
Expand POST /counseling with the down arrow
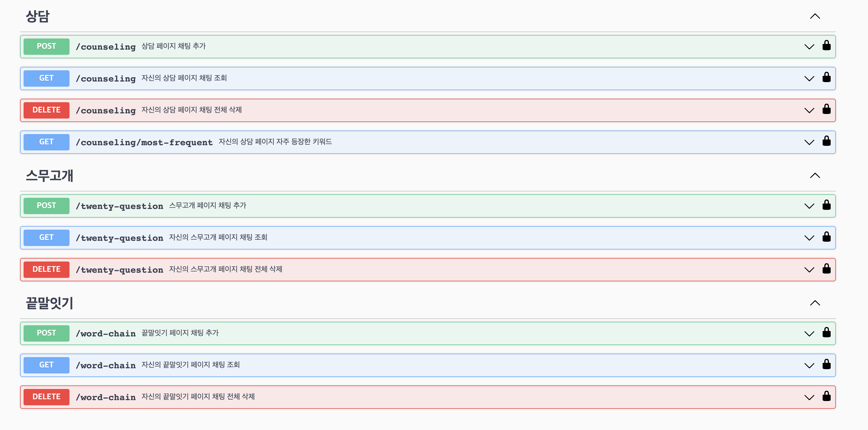[x=809, y=47]
